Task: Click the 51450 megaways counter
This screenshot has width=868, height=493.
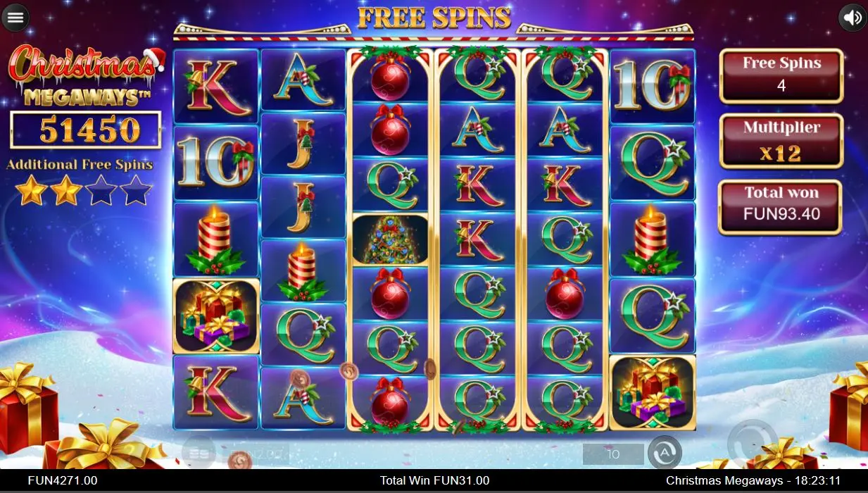Action: coord(86,130)
